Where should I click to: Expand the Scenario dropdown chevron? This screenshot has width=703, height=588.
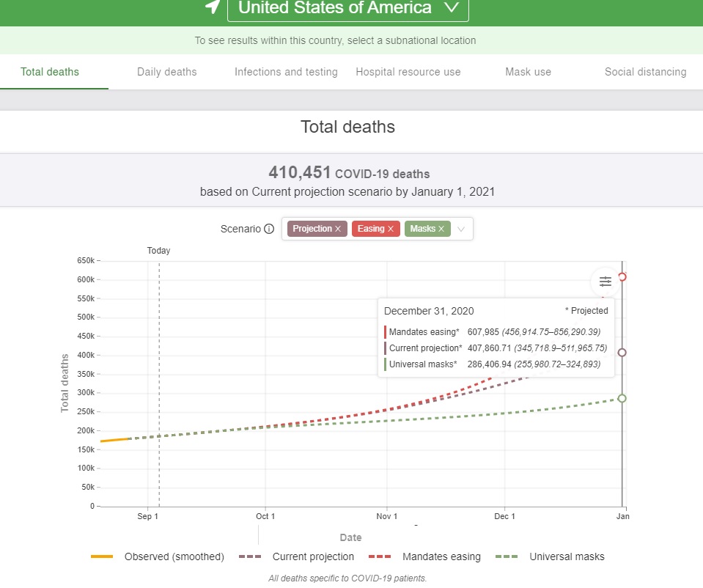[461, 229]
